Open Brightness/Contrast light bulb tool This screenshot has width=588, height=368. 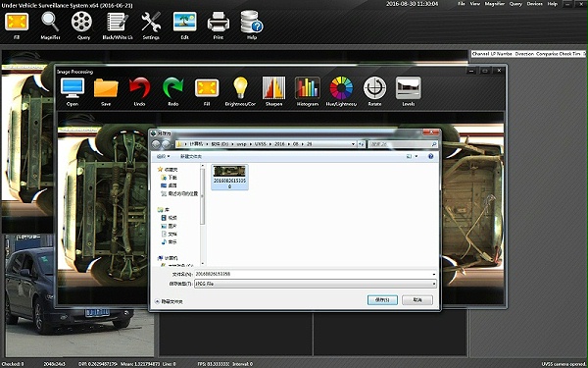tap(240, 88)
